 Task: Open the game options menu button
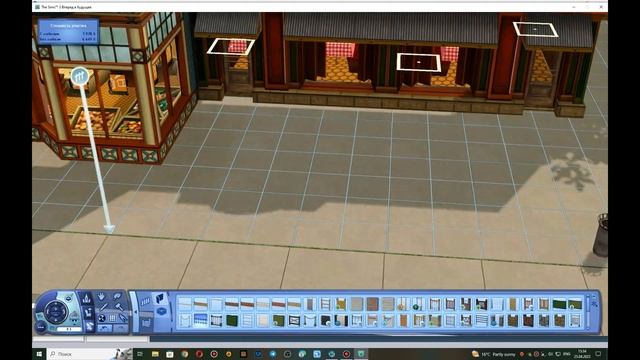[41, 327]
